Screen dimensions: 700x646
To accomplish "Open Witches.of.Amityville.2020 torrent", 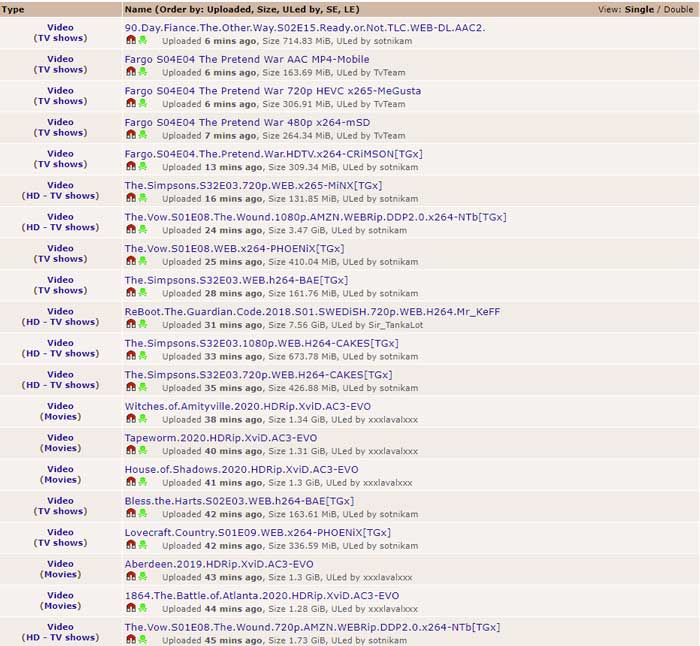I will click(248, 406).
